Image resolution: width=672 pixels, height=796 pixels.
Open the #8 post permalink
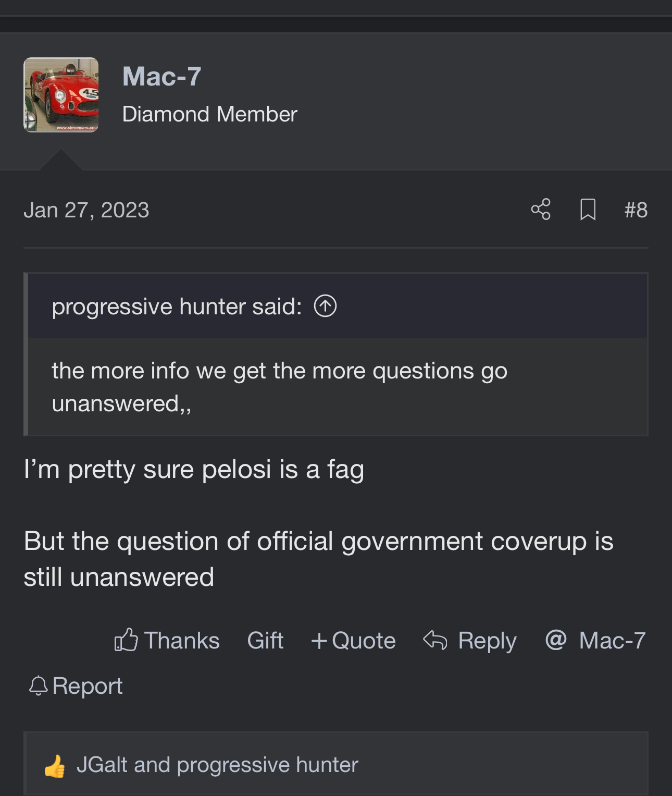coord(636,210)
